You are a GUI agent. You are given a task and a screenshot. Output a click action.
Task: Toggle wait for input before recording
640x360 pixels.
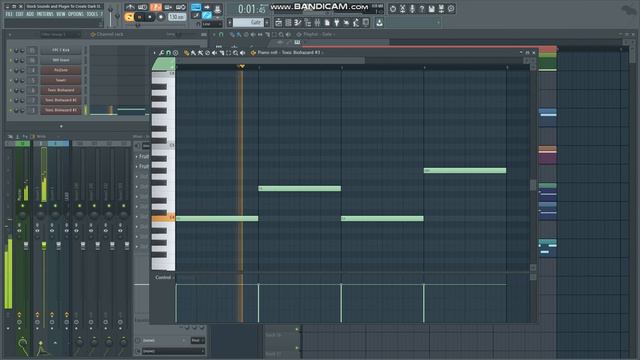pyautogui.click(x=142, y=7)
